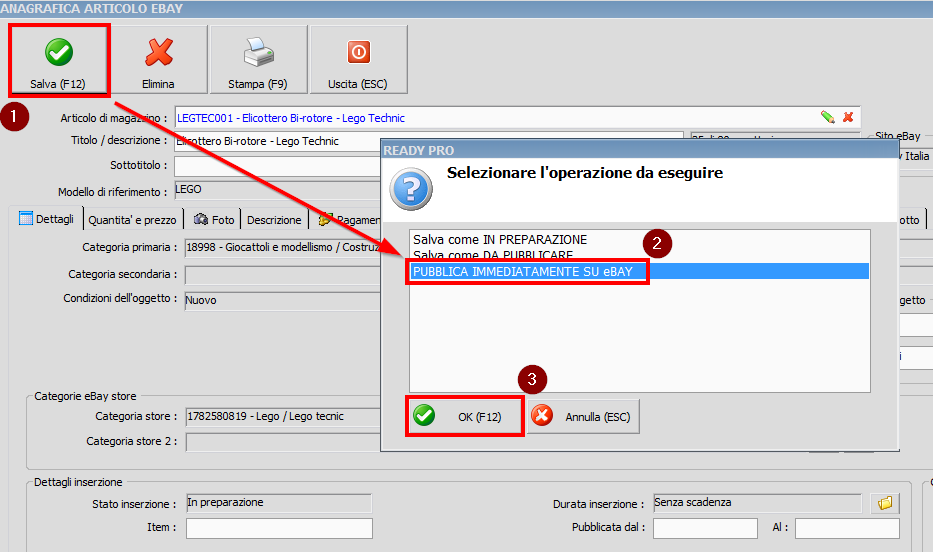Click the Categoria primaria field
Viewport: 933px width, 552px height.
pyautogui.click(x=283, y=247)
